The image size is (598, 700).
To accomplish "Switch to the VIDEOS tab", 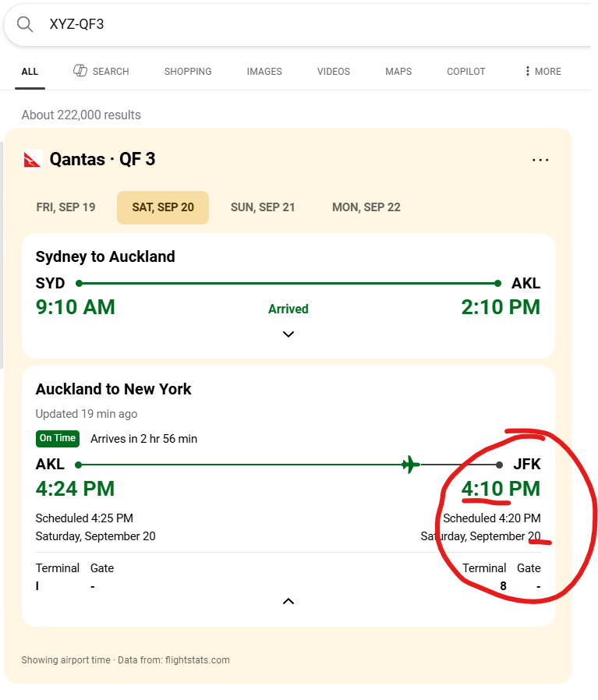I will [x=334, y=72].
